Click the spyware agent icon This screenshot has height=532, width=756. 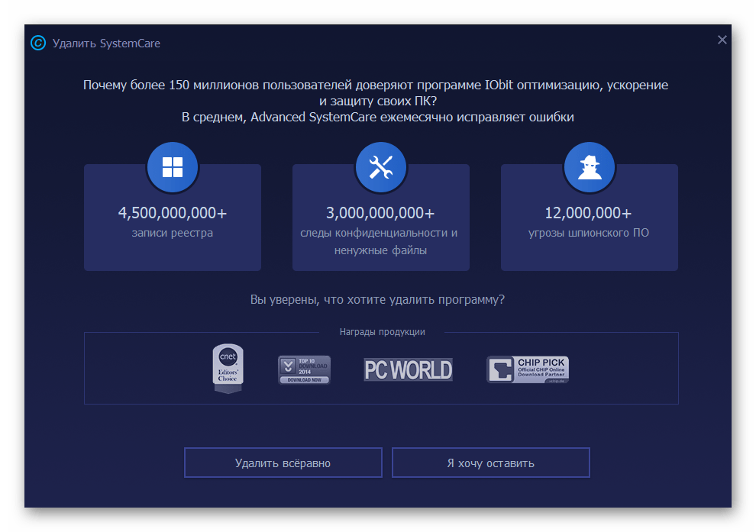[x=589, y=166]
